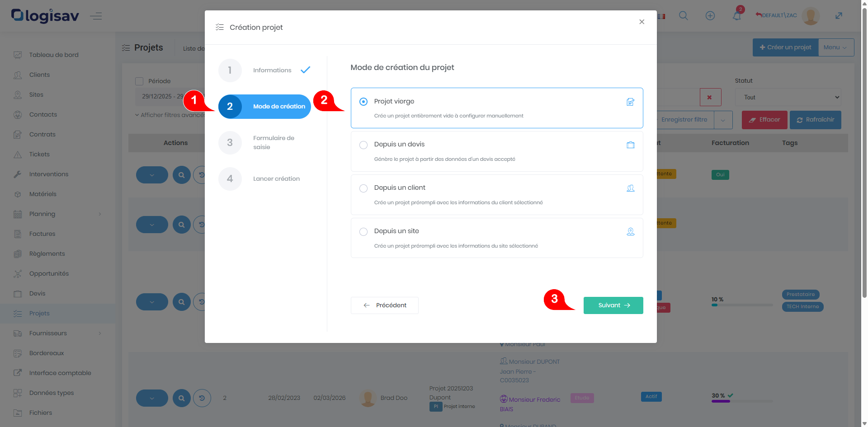Expand the Menu dropdown button
Image resolution: width=868 pixels, height=427 pixels.
[x=835, y=47]
